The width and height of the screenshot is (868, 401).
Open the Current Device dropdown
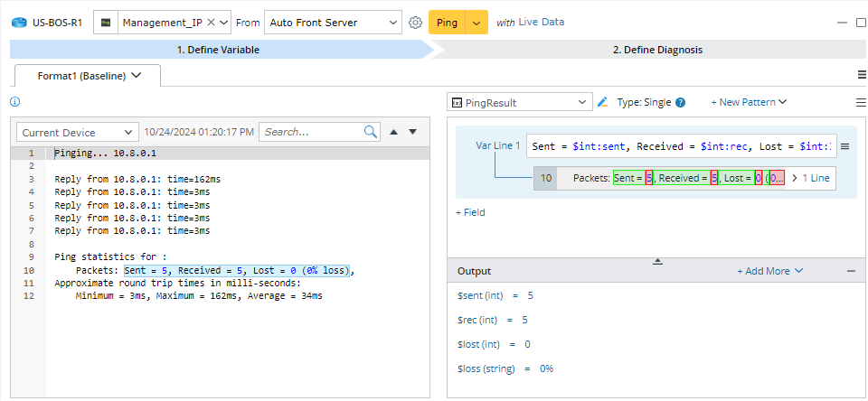78,132
